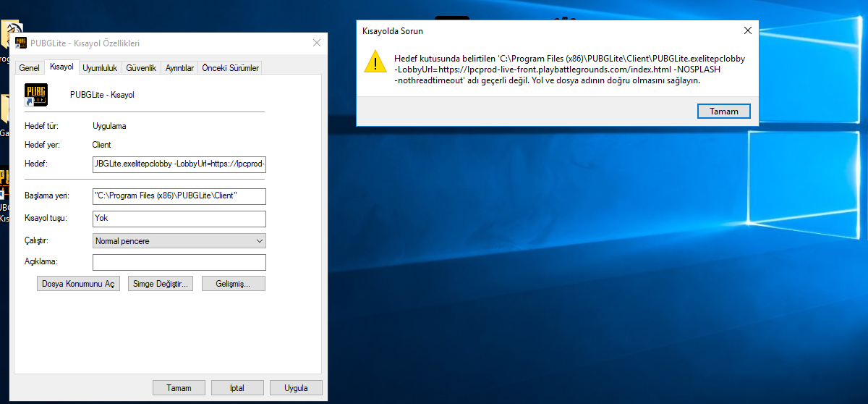Select the Kısayol tab
The width and height of the screenshot is (868, 404).
(61, 67)
